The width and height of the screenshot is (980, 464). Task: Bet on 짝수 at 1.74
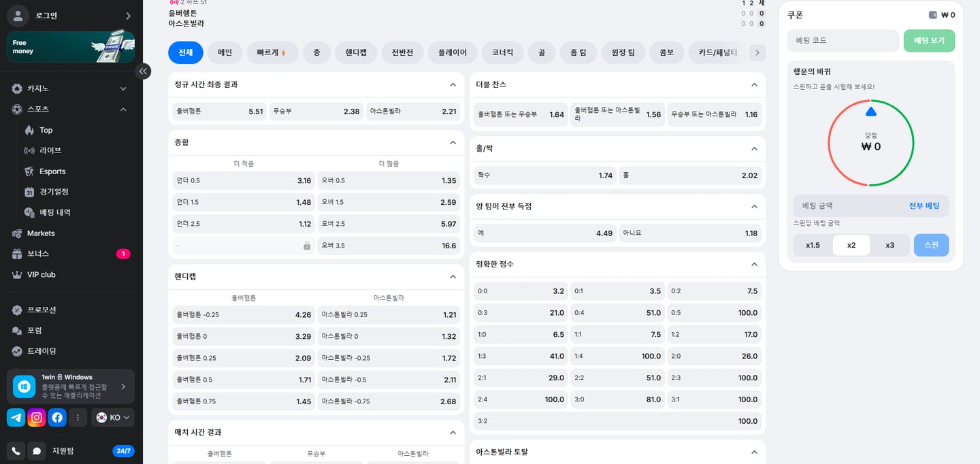point(545,176)
